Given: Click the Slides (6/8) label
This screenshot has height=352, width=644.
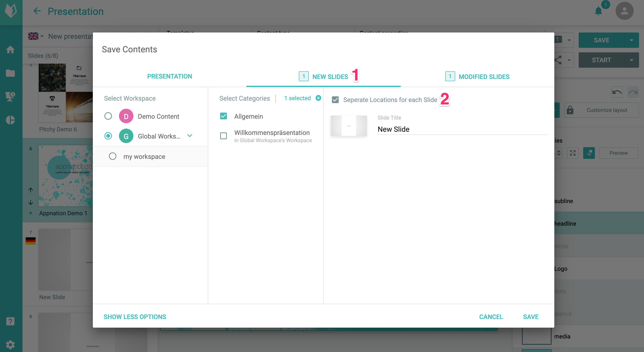Looking at the screenshot, I should click(43, 55).
